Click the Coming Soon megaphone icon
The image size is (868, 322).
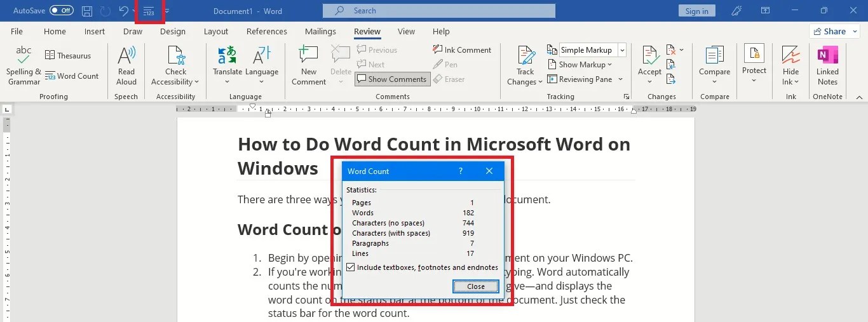[x=737, y=11]
